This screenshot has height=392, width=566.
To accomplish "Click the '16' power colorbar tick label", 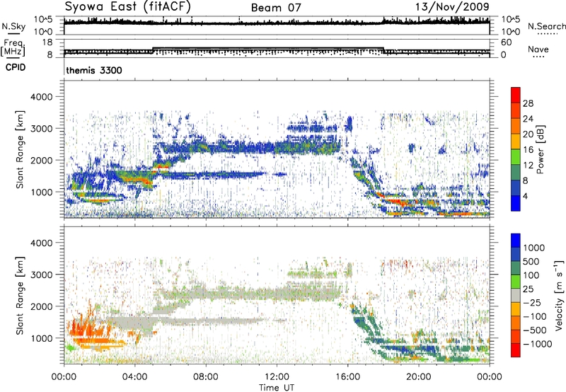I will [528, 150].
